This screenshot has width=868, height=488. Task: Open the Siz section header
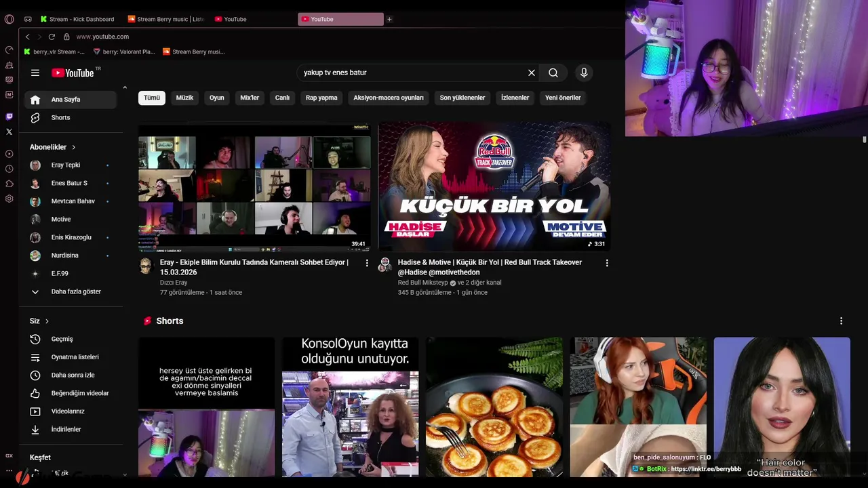[x=39, y=321]
